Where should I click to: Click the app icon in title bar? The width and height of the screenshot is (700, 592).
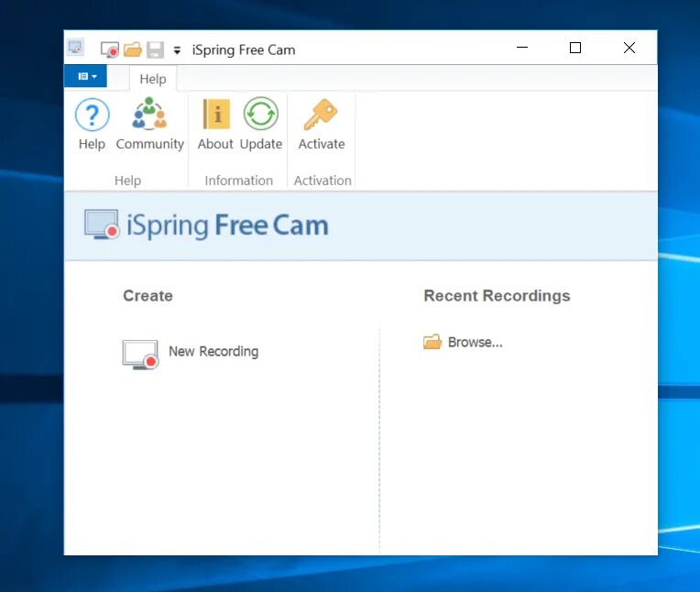(x=75, y=48)
